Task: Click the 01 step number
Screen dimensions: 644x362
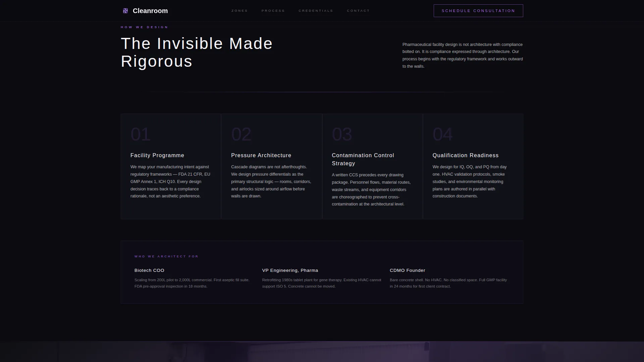Action: (141, 134)
